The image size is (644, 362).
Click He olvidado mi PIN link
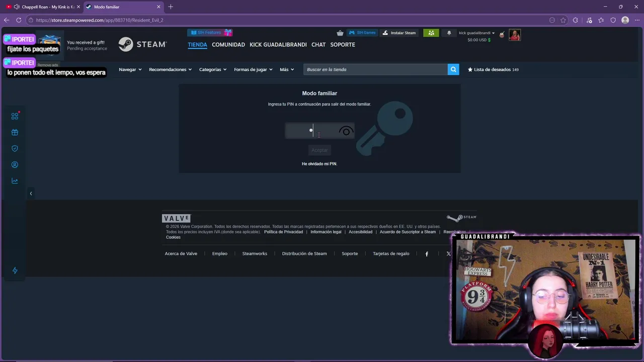click(319, 164)
